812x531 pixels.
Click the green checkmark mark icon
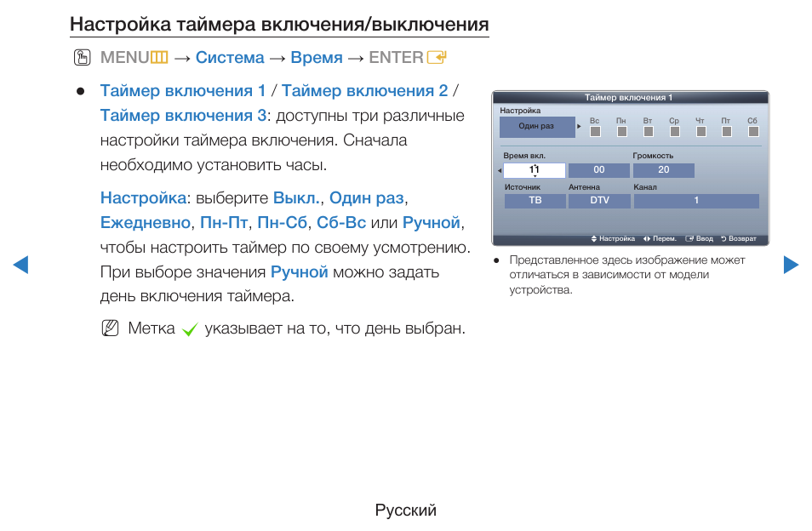188,328
